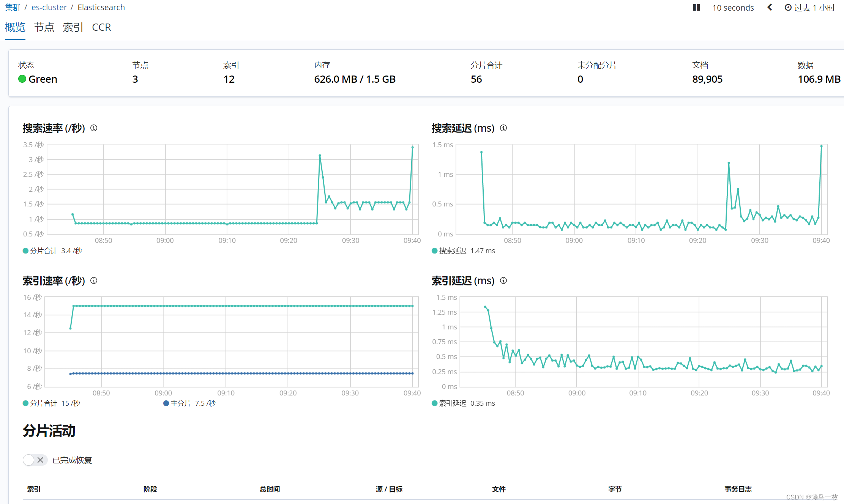
Task: Click the previous time range chevron
Action: pos(770,8)
